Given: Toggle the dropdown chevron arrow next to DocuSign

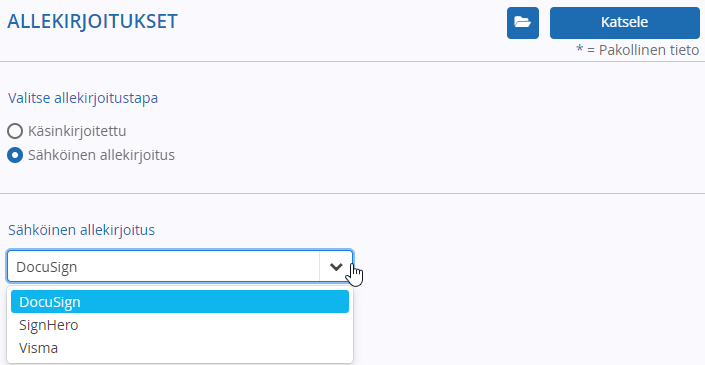Looking at the screenshot, I should 336,267.
